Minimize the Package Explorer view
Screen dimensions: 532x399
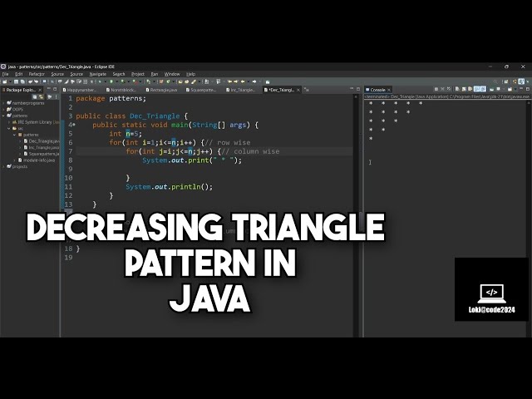48,89
